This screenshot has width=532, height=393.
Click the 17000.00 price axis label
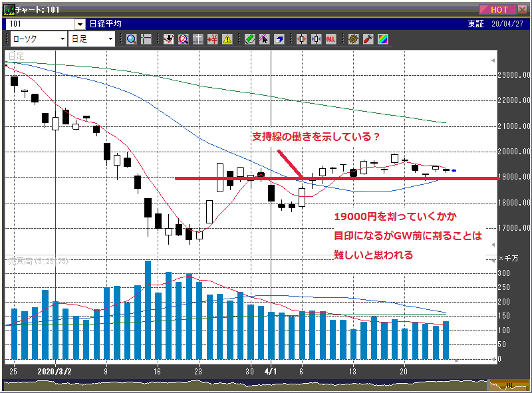[x=513, y=228]
